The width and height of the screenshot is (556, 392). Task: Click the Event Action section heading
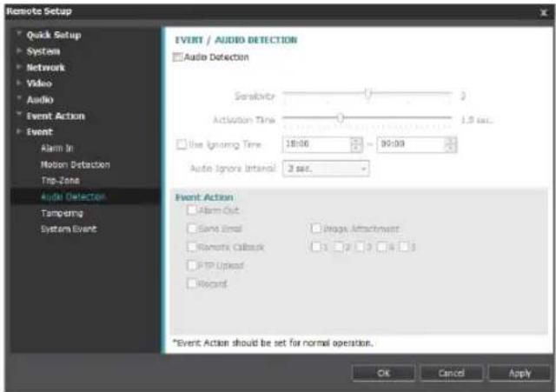click(x=204, y=197)
